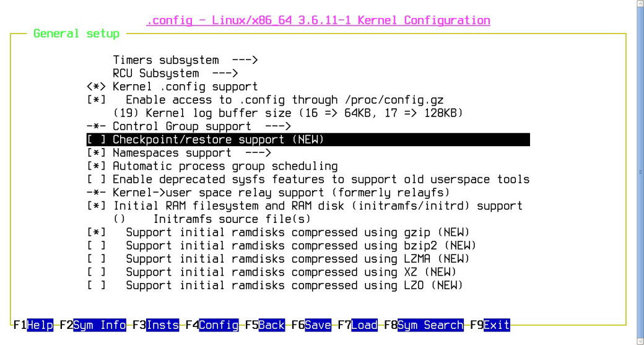Expand Namespaces support submenu
This screenshot has width=644, height=345.
[191, 153]
